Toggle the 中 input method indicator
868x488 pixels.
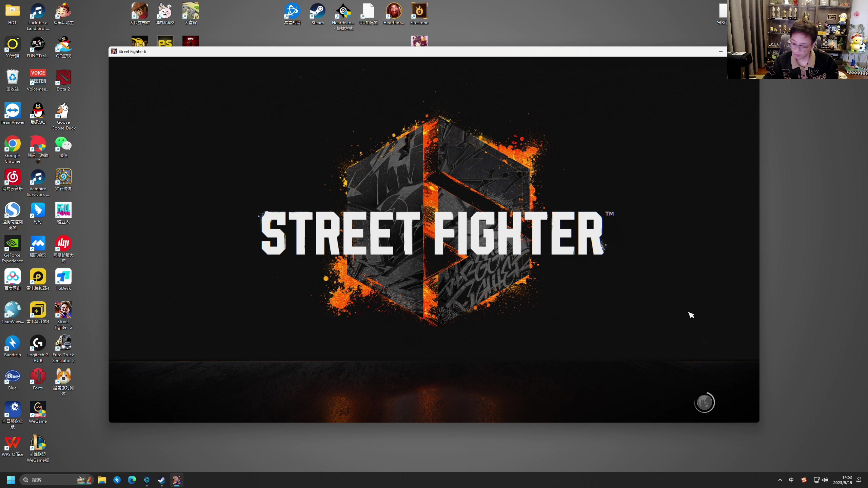point(791,480)
